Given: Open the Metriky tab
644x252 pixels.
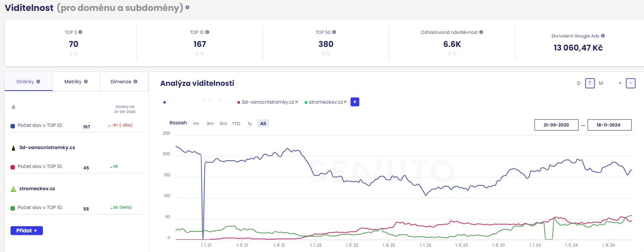Looking at the screenshot, I should tap(76, 81).
